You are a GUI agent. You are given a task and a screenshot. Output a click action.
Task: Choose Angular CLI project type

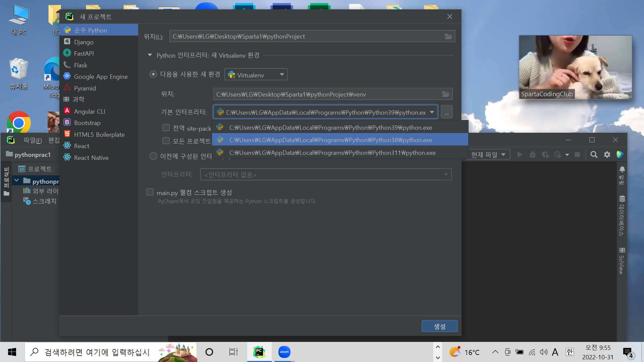point(99,111)
